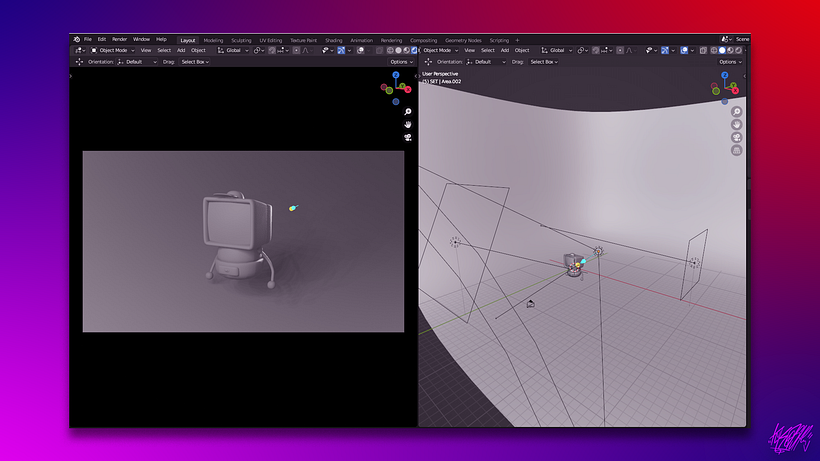Viewport: 820px width, 461px height.
Task: Switch to the Shading workspace tab
Action: (334, 40)
